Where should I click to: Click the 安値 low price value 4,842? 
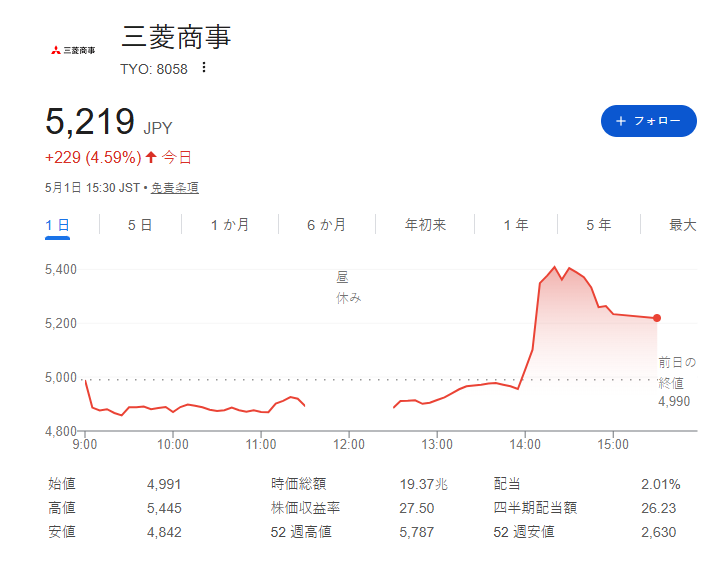point(164,532)
